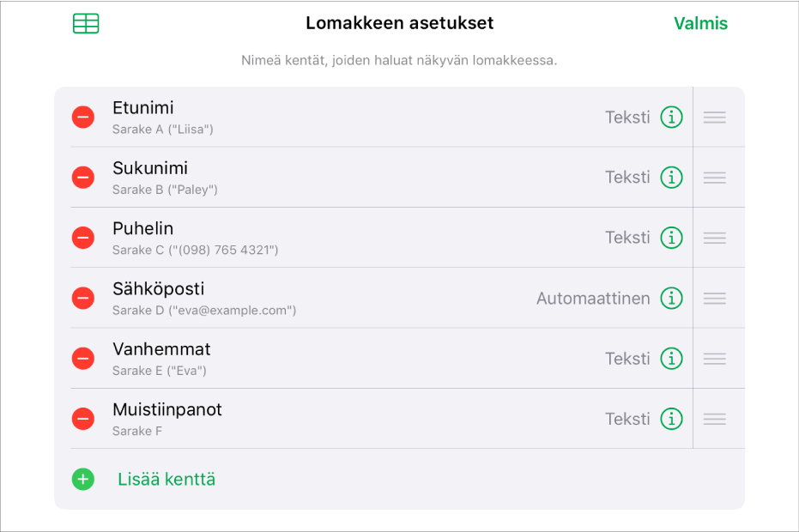Viewport: 799px width, 532px height.
Task: Open info for the Puhelin field
Action: 672,238
